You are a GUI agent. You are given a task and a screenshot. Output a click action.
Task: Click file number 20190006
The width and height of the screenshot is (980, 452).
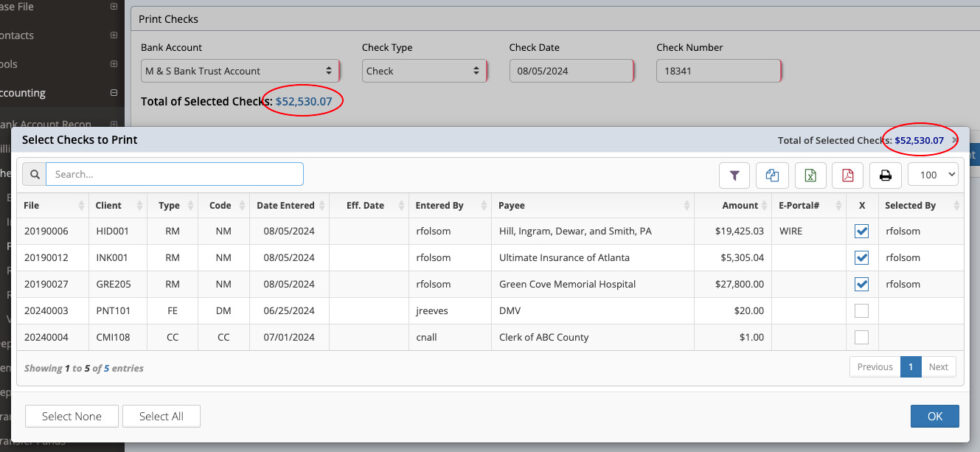point(46,231)
